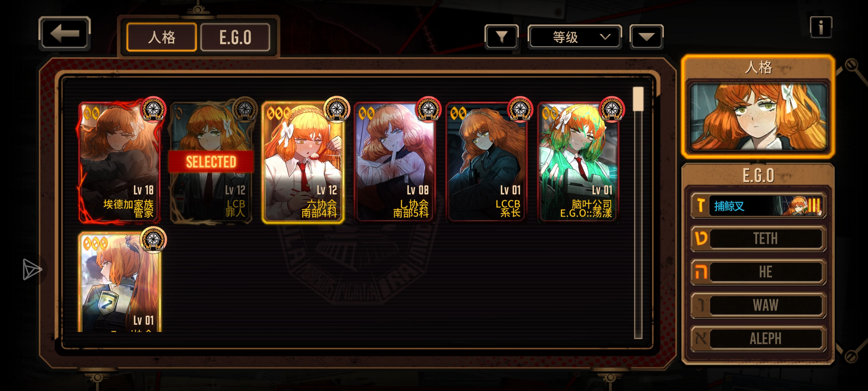Tap the paper plane icon on left edge

point(32,269)
